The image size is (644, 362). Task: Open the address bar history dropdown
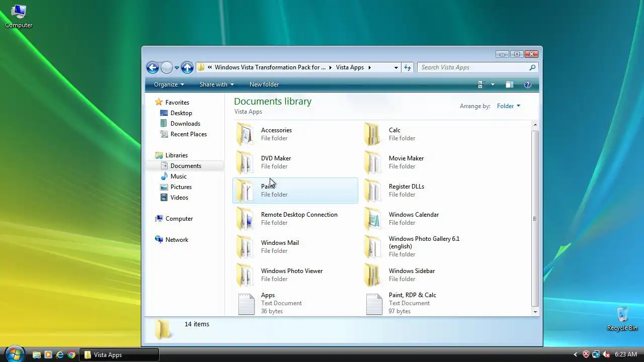[x=396, y=67]
